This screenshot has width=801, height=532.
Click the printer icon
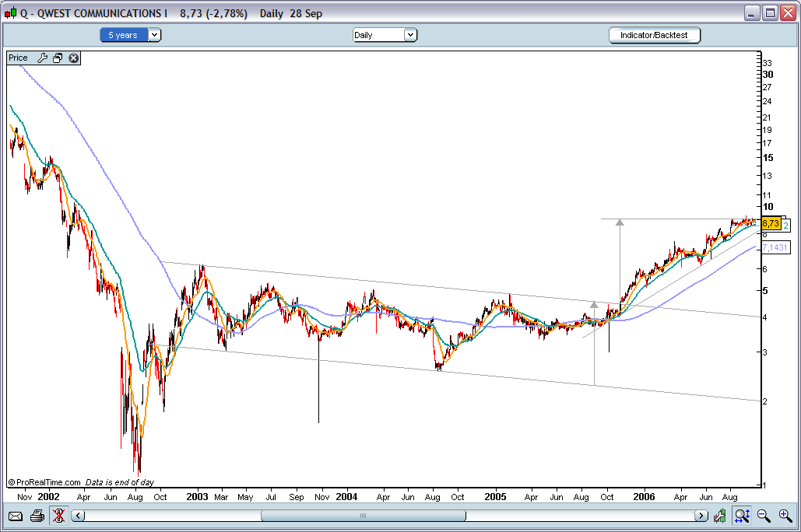click(x=37, y=516)
